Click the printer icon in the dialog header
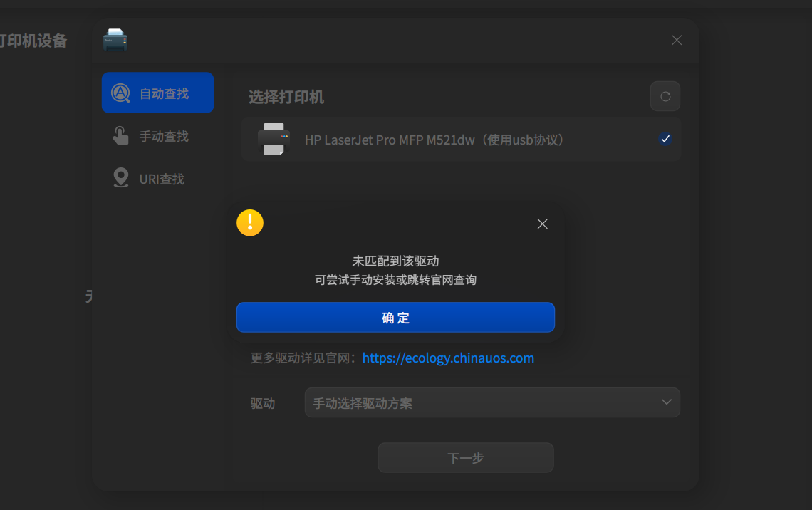This screenshot has height=510, width=812. click(x=115, y=40)
